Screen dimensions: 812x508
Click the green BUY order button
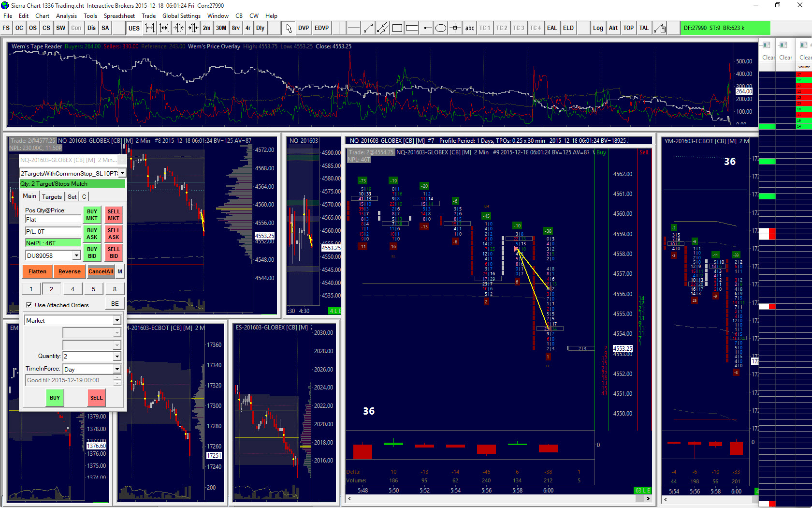click(55, 398)
